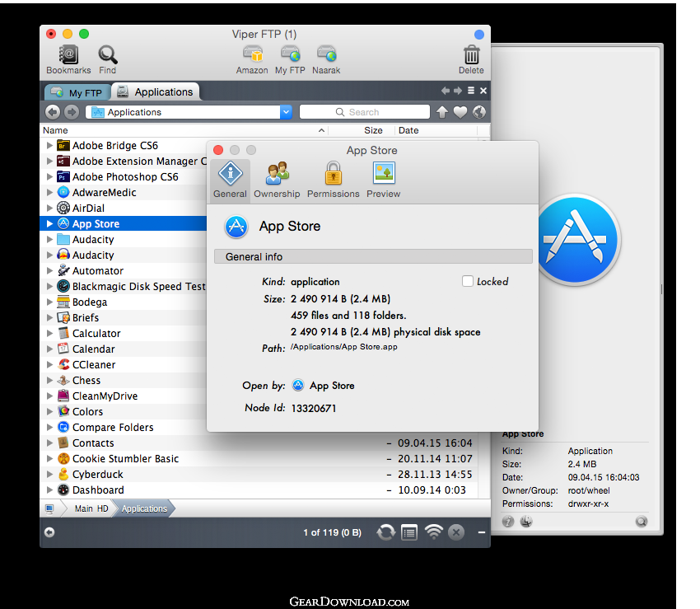Expand the Adobe Bridge CS6 folder
Screen dimensions: 700x609
tap(49, 146)
